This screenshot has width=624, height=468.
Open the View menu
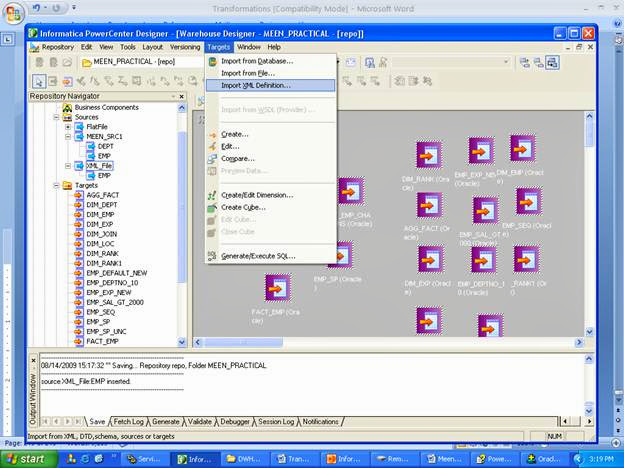106,47
